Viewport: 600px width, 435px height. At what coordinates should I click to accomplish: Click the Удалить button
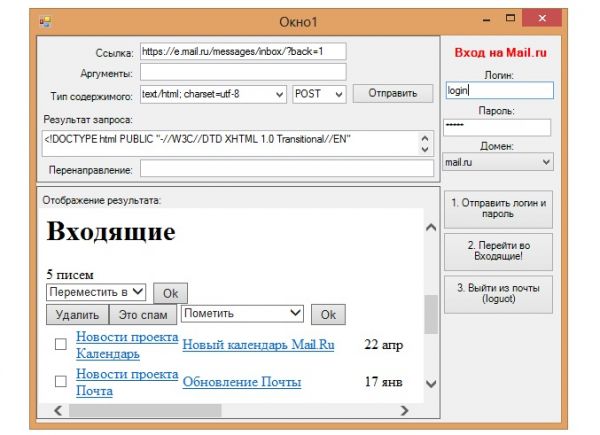pyautogui.click(x=77, y=314)
